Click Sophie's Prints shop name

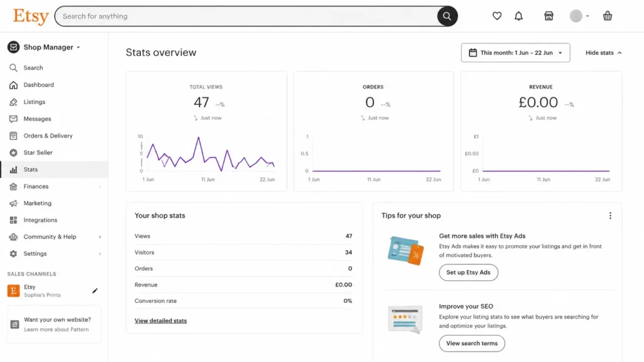[x=42, y=295]
